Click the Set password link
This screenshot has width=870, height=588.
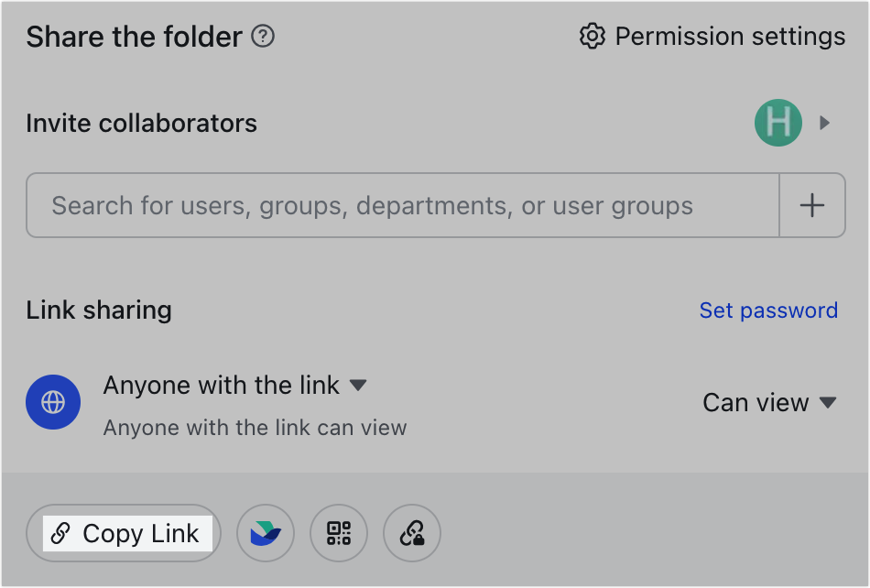click(x=768, y=310)
